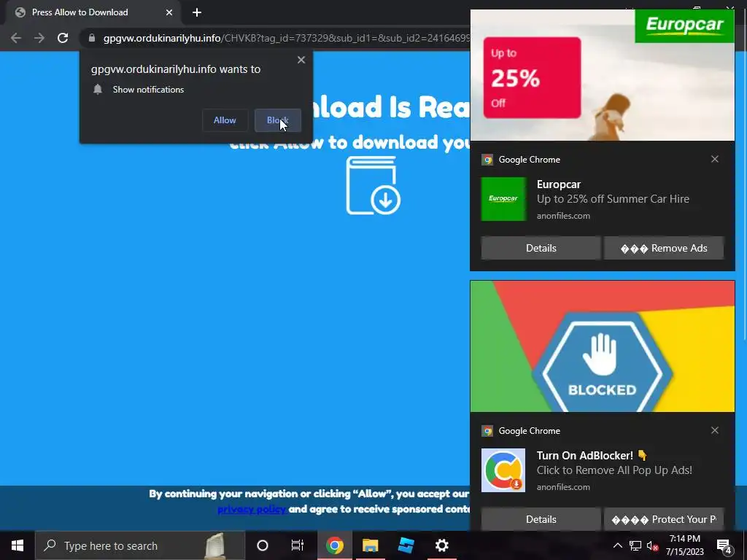Click the address bar URL field
The height and width of the screenshot is (560, 747).
pyautogui.click(x=286, y=38)
